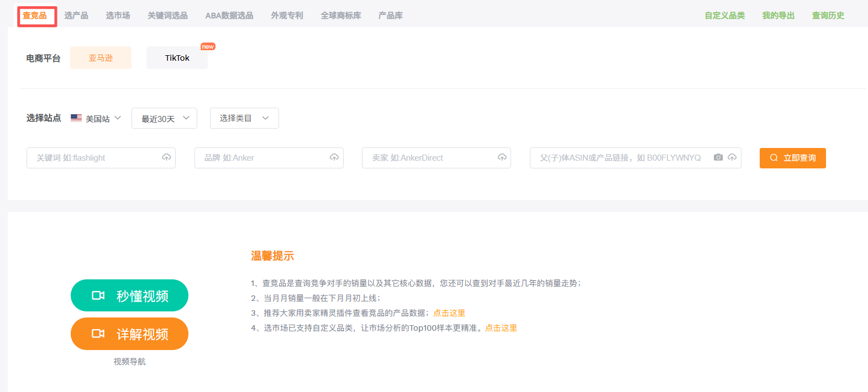The width and height of the screenshot is (868, 392).
Task: Open 我的导出 in top right
Action: [778, 15]
